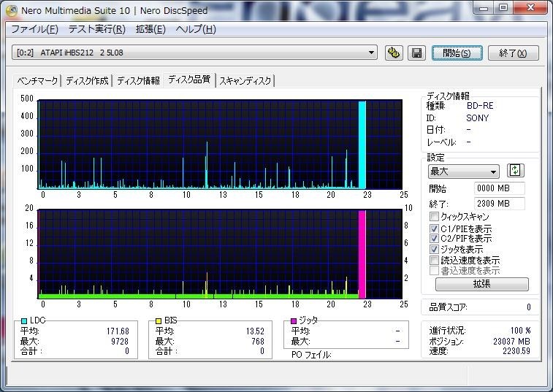Click the 速度 value 2230.59

[x=516, y=351]
